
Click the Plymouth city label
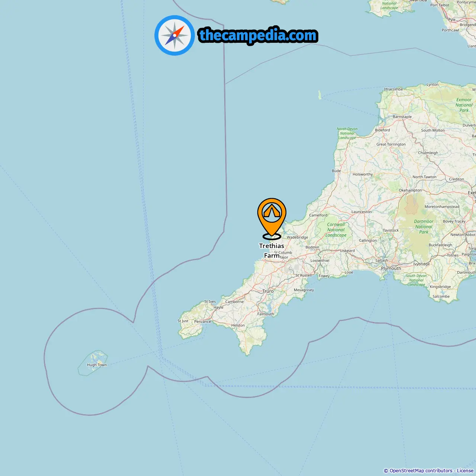(391, 268)
